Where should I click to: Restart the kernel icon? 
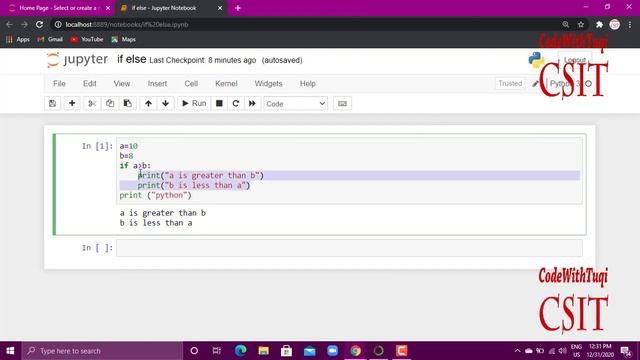(x=236, y=104)
